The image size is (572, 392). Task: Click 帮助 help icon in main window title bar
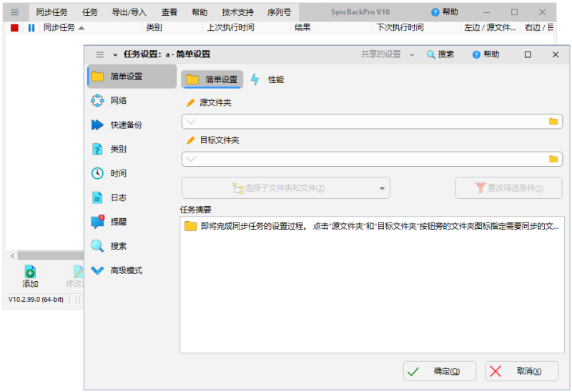point(445,12)
